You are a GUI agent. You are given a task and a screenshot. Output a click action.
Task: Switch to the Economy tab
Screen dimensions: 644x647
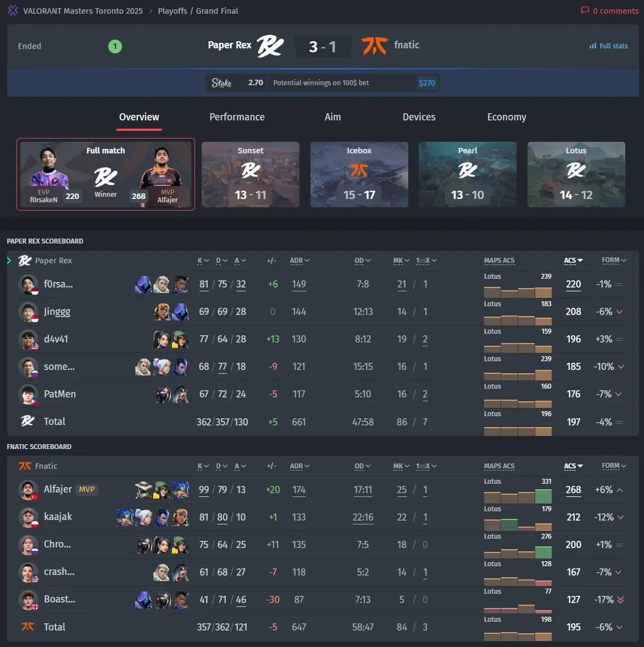[507, 117]
